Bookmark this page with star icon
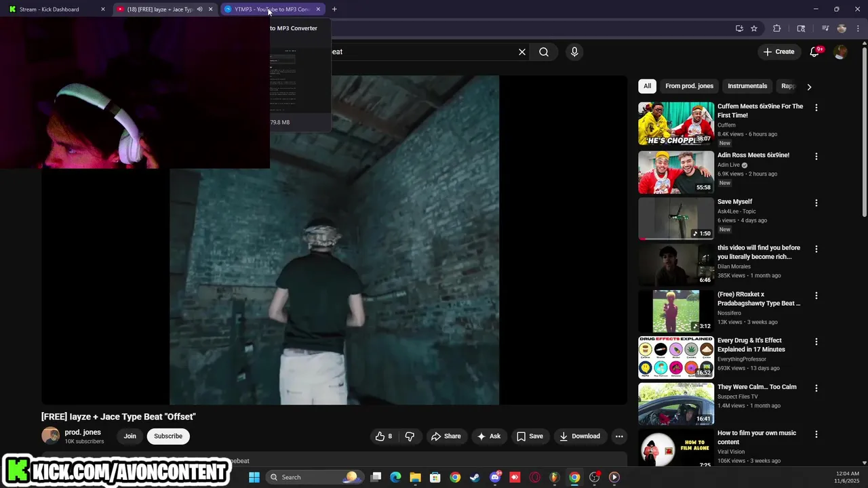This screenshot has height=488, width=868. tap(754, 28)
